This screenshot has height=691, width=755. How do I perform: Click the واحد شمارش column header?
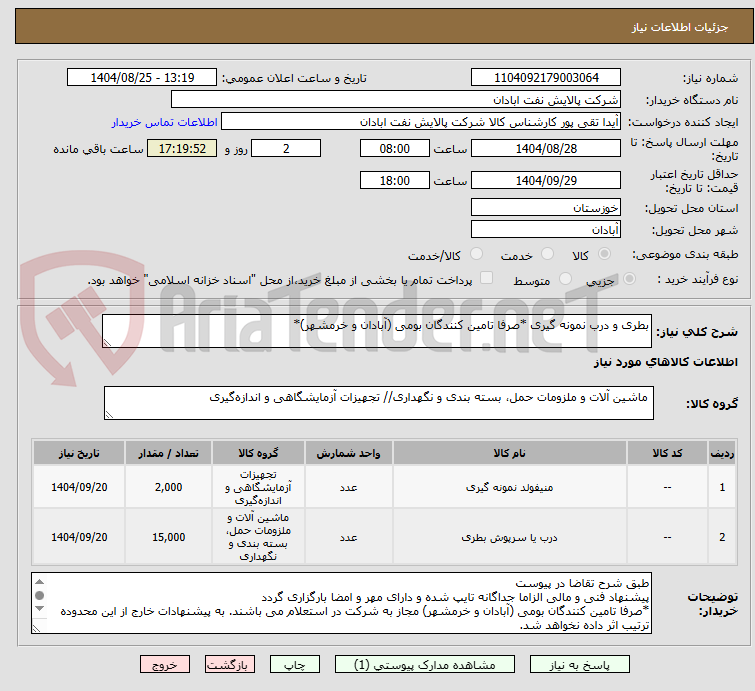point(348,453)
